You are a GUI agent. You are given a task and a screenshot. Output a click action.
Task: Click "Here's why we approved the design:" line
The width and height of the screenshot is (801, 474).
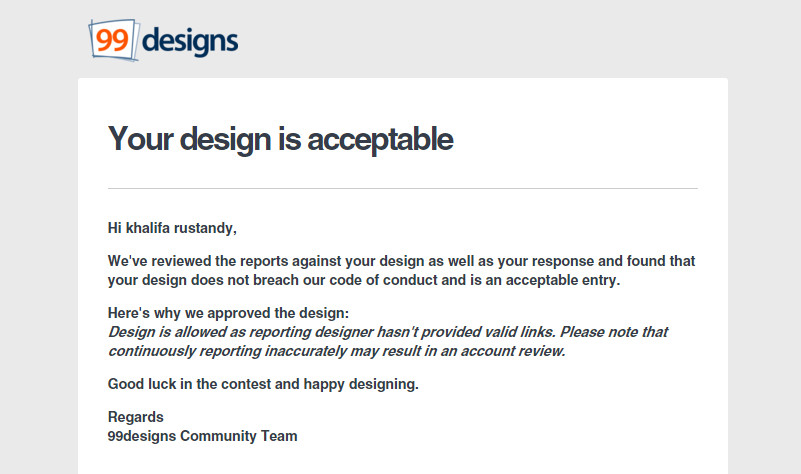click(228, 313)
